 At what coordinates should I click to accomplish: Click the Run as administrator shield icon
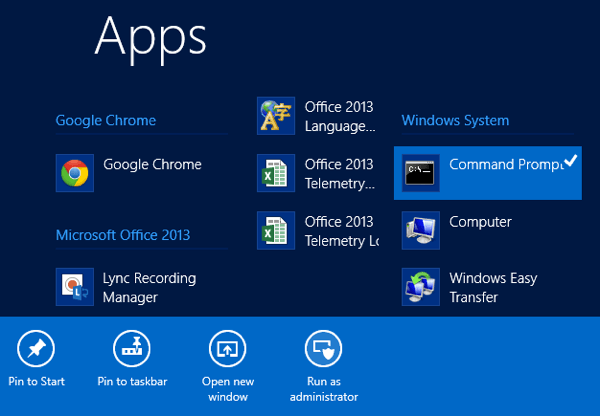[x=323, y=348]
